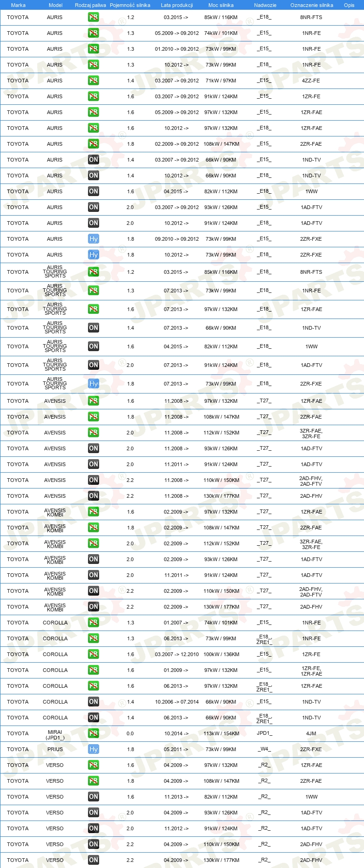Click ON icon in AURIS TOURING SPORTS 2.0 row

click(93, 365)
